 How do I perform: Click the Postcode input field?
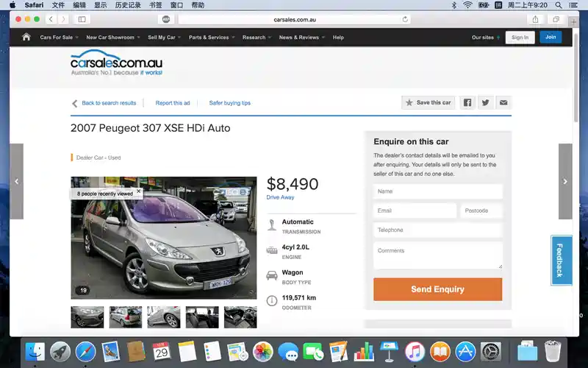coord(481,210)
